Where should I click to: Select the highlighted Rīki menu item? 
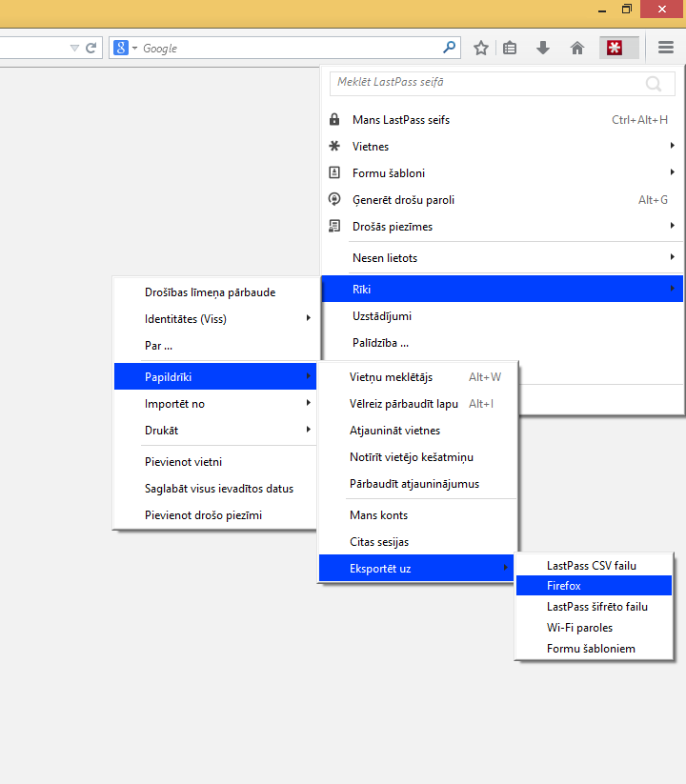502,289
